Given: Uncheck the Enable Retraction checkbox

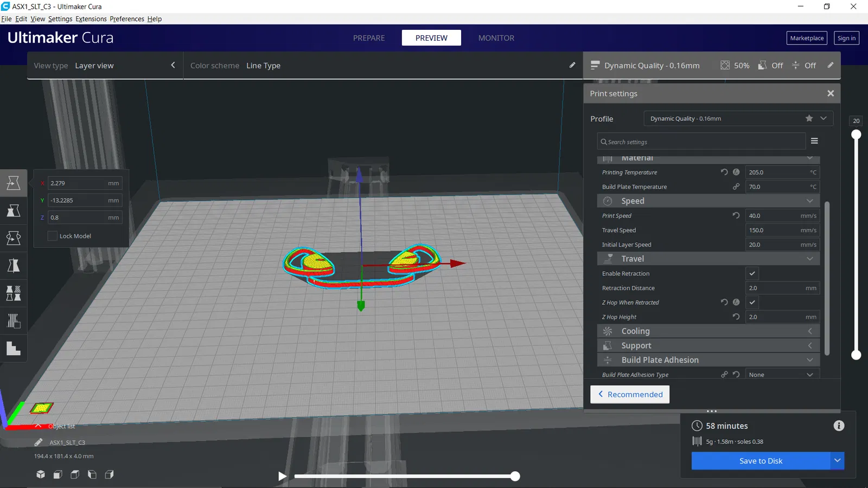Looking at the screenshot, I should (752, 273).
